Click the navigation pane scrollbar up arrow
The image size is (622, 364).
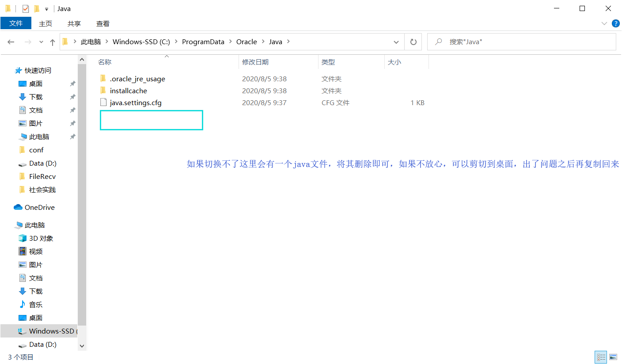pyautogui.click(x=82, y=60)
